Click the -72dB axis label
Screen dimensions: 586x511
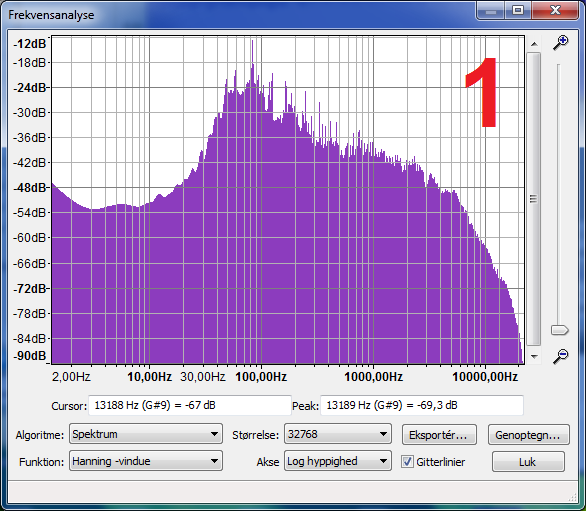coord(30,289)
